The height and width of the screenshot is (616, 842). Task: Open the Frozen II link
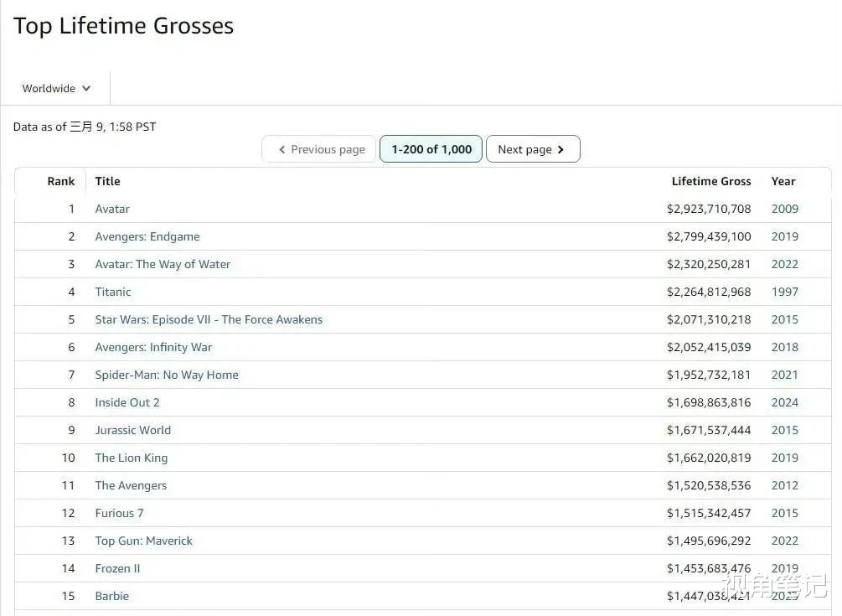117,569
